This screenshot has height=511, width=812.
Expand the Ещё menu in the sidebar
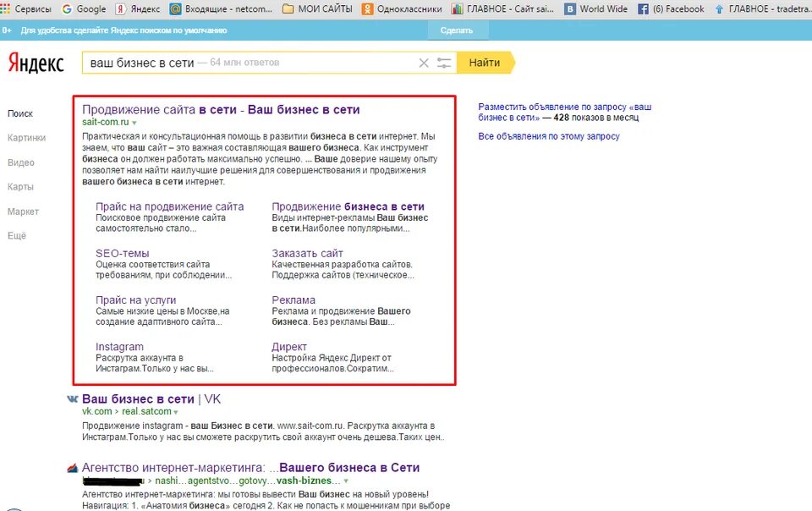tap(17, 235)
